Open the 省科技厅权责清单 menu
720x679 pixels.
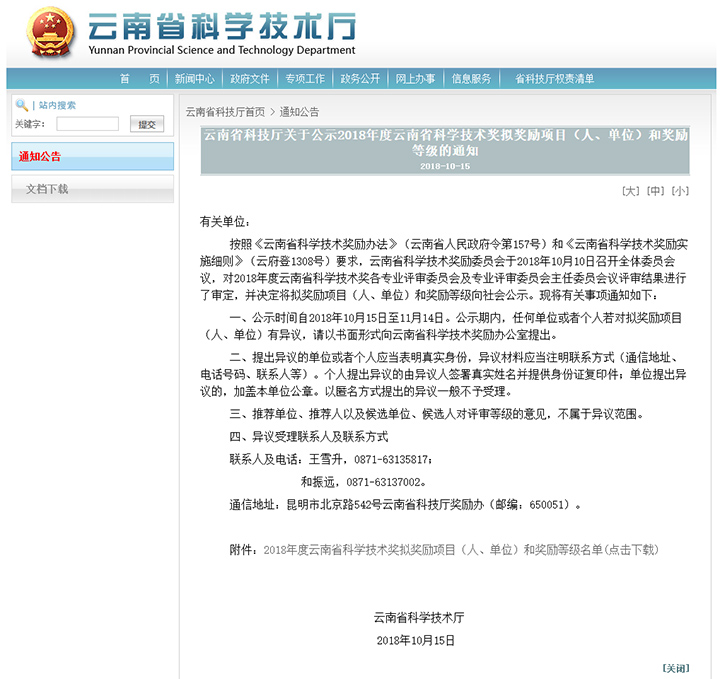tap(555, 79)
